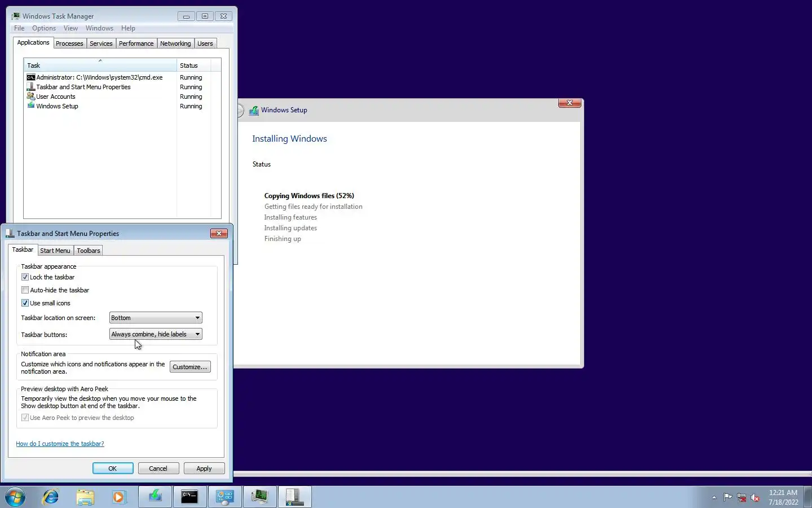Switch to Task Manager taskbar button
The height and width of the screenshot is (508, 812).
pyautogui.click(x=260, y=497)
